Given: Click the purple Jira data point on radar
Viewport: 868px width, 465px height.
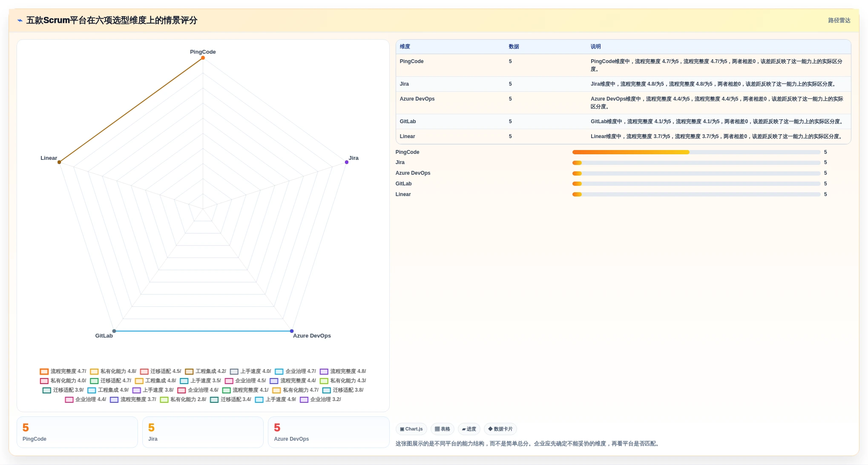Looking at the screenshot, I should 347,162.
